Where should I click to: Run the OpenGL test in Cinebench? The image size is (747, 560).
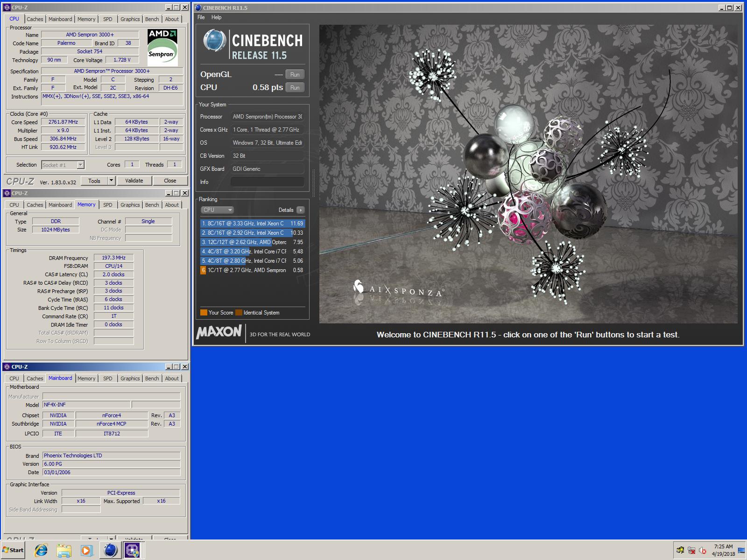click(x=295, y=75)
